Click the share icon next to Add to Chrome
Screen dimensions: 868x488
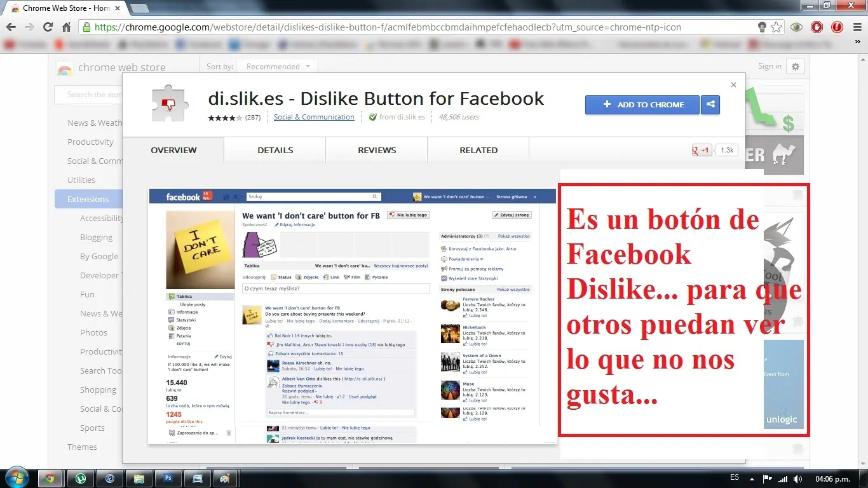(710, 105)
